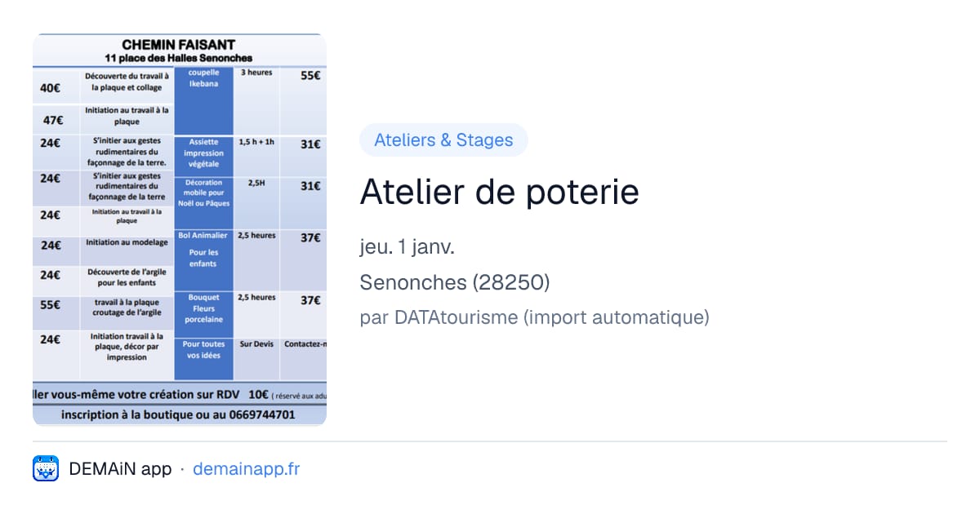
Task: Click the Assiette impression végétale cell
Action: point(204,153)
